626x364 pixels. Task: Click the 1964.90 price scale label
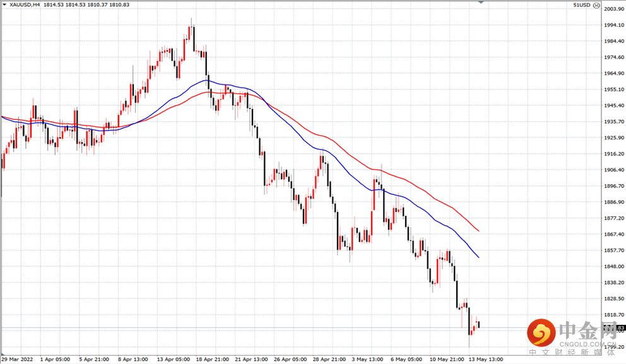tap(614, 73)
